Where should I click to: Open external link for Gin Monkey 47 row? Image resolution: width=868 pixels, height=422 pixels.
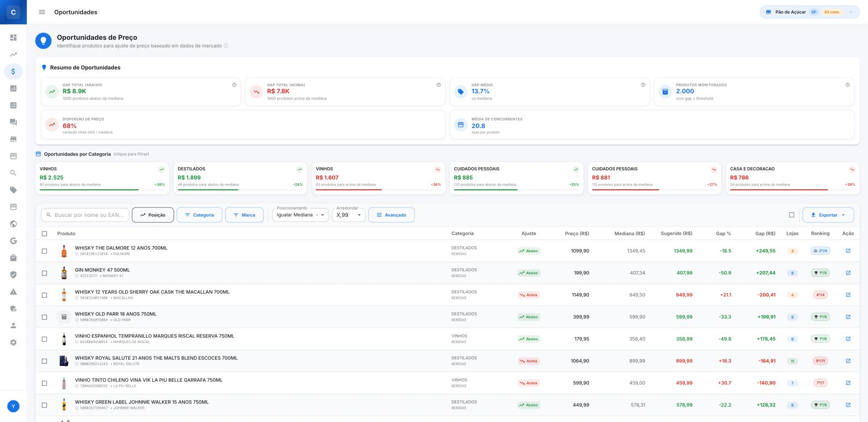(848, 273)
